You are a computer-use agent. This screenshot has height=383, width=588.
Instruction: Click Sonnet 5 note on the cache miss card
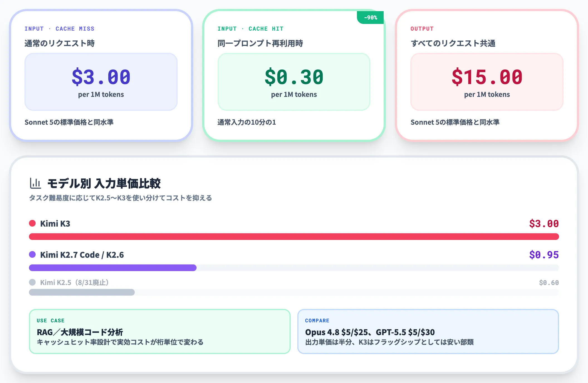[69, 122]
